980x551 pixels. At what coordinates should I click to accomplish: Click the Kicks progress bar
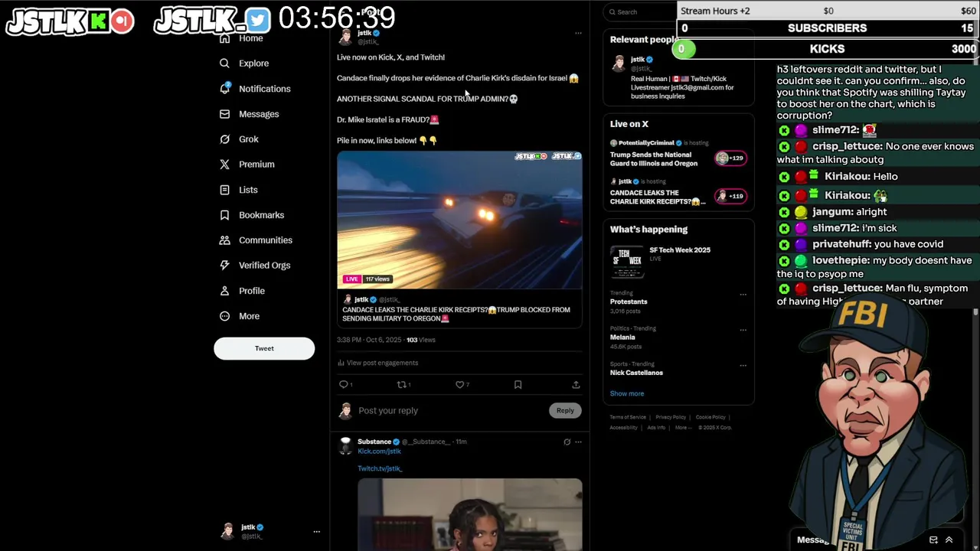[x=828, y=49]
